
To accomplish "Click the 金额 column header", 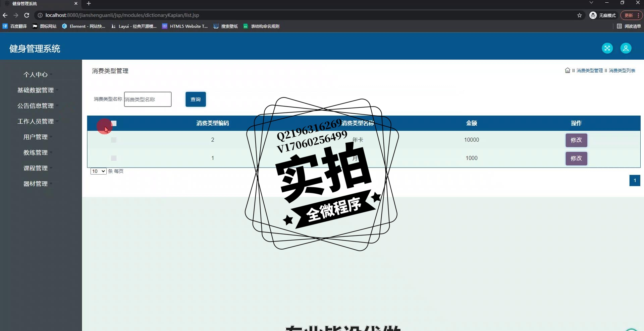I will pos(471,123).
